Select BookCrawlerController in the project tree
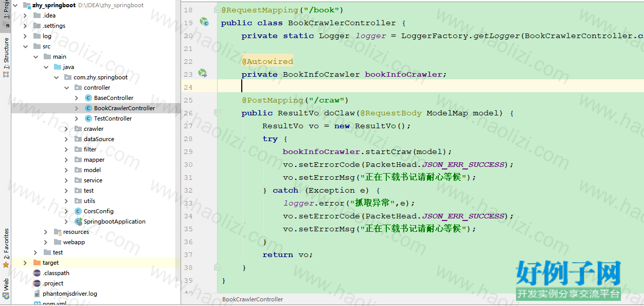644x306 pixels. (124, 108)
